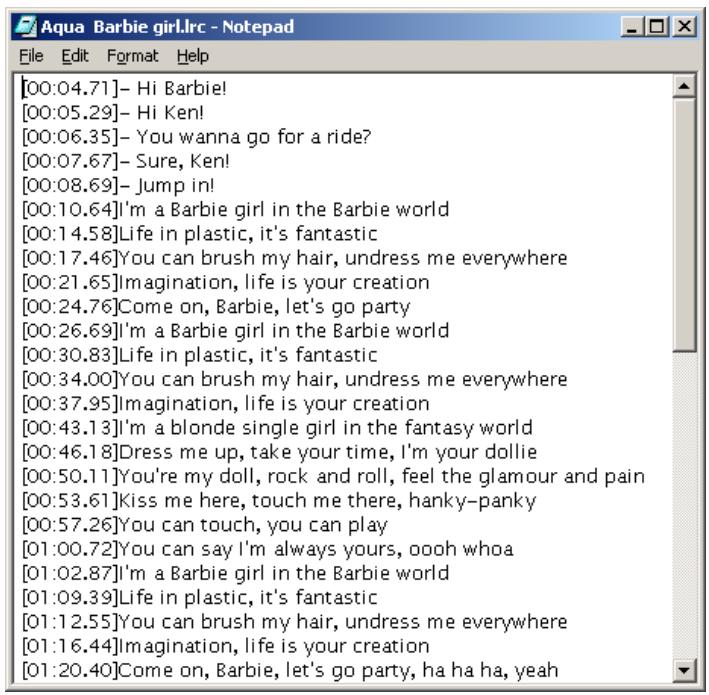Click the line timestamped [01:16.44]
709x695 pixels.
226,646
